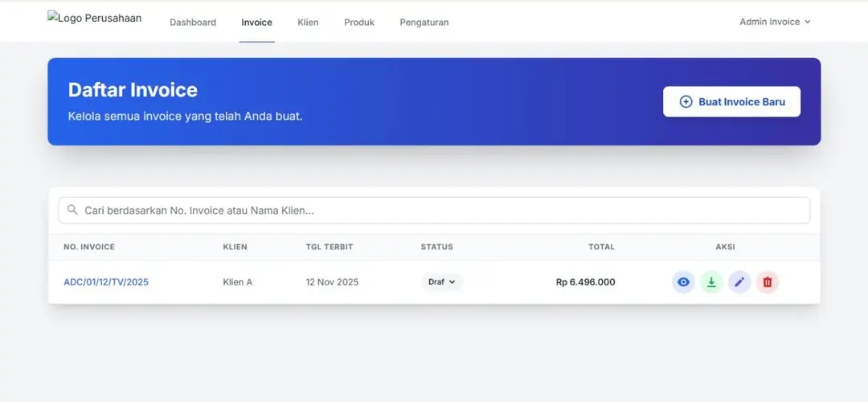Click the AKSI column header
Viewport: 868px width, 402px height.
pyautogui.click(x=725, y=247)
